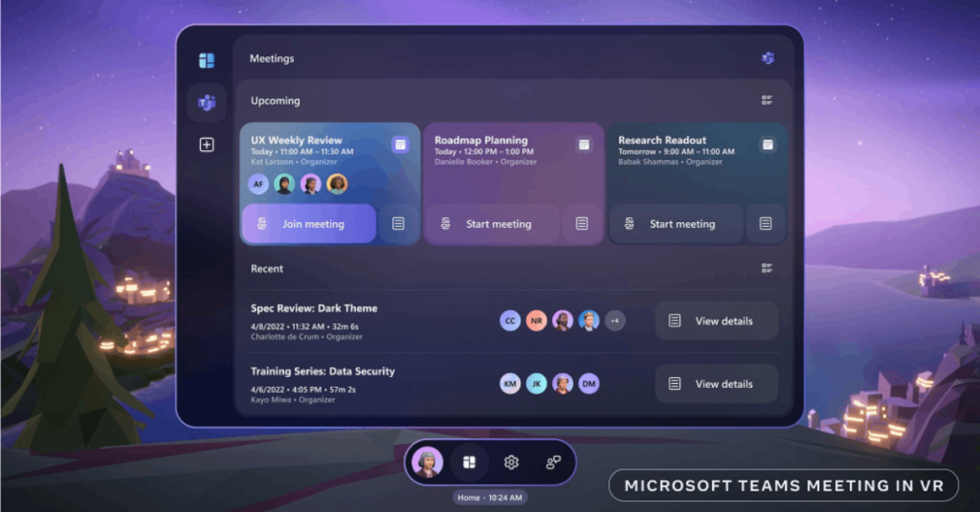
Task: Join the UX Weekly Review meeting
Action: 308,224
